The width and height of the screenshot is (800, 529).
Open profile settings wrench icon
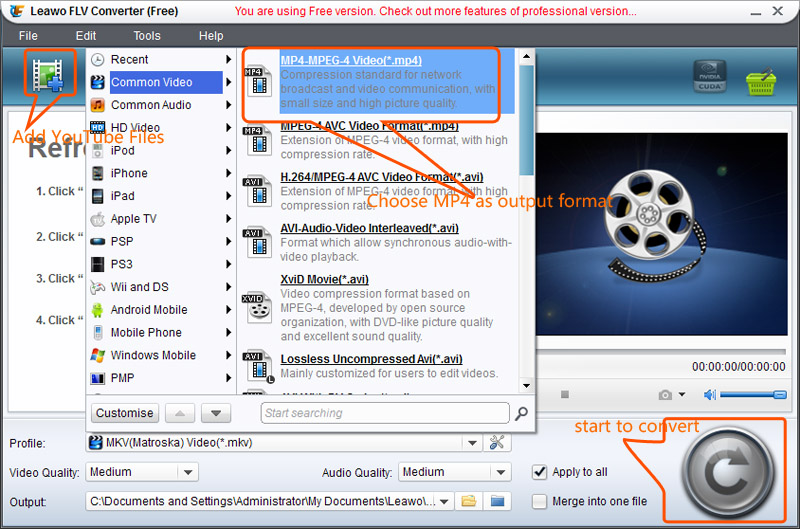click(496, 442)
